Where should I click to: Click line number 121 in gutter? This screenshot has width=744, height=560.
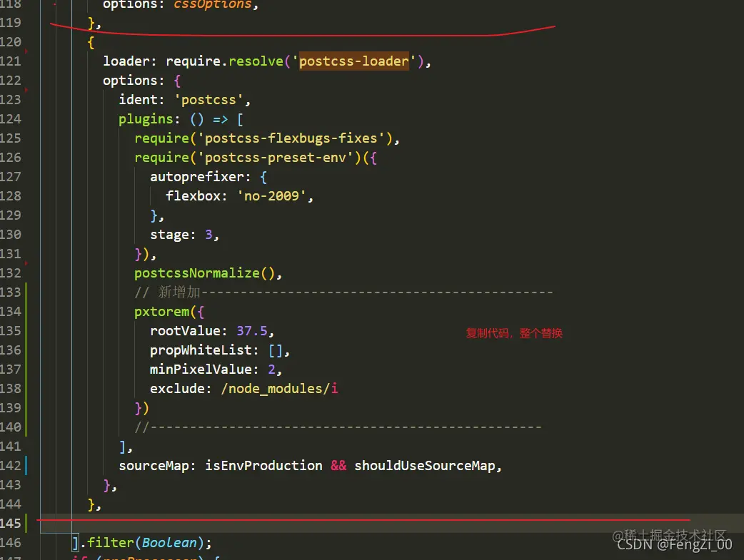pyautogui.click(x=11, y=61)
